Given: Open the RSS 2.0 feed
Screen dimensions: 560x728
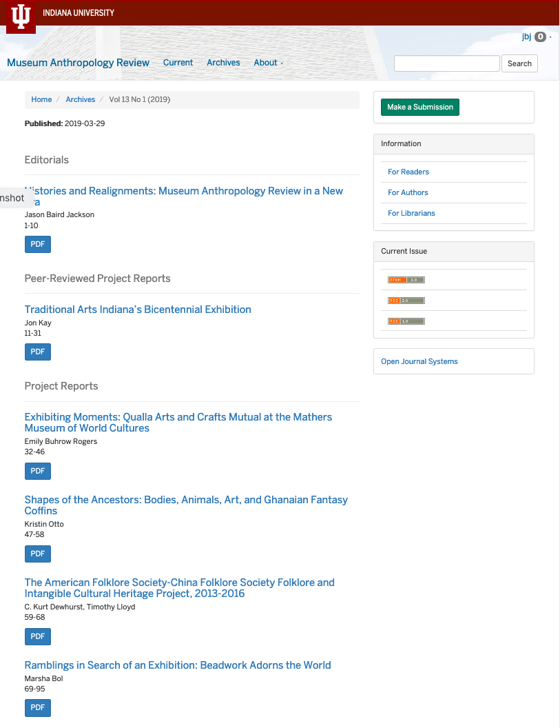Looking at the screenshot, I should 406,300.
